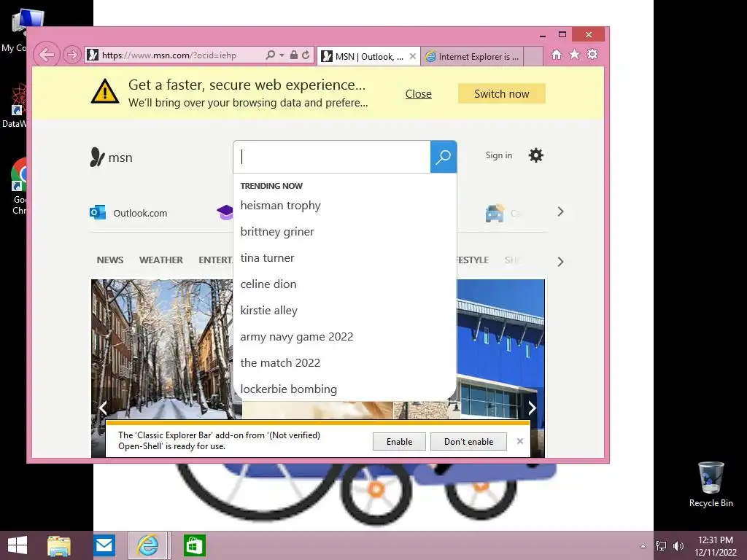
Task: Open the blue building news image
Action: click(500, 349)
